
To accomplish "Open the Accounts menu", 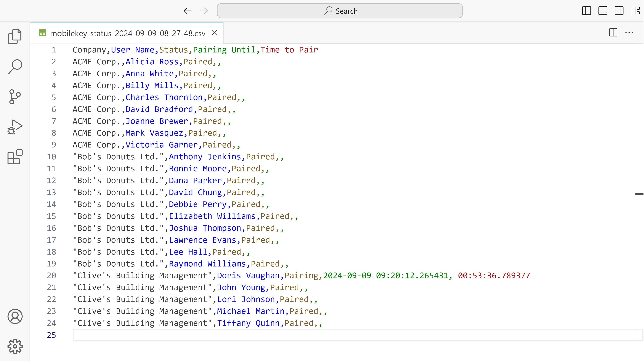I will click(15, 317).
